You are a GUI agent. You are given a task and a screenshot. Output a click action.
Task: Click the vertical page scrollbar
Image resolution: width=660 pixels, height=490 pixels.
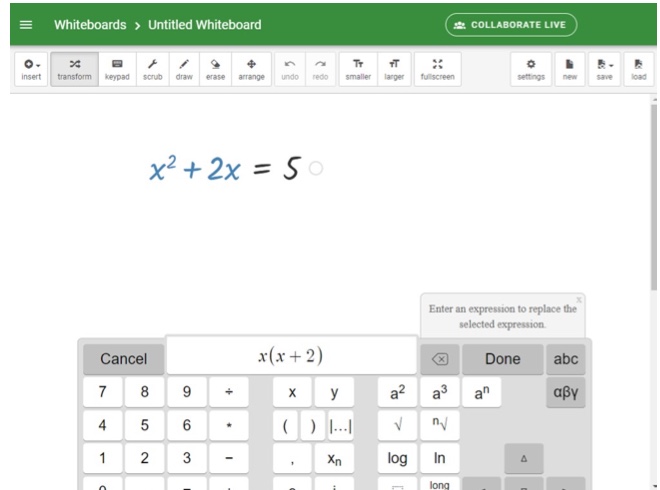tap(654, 198)
